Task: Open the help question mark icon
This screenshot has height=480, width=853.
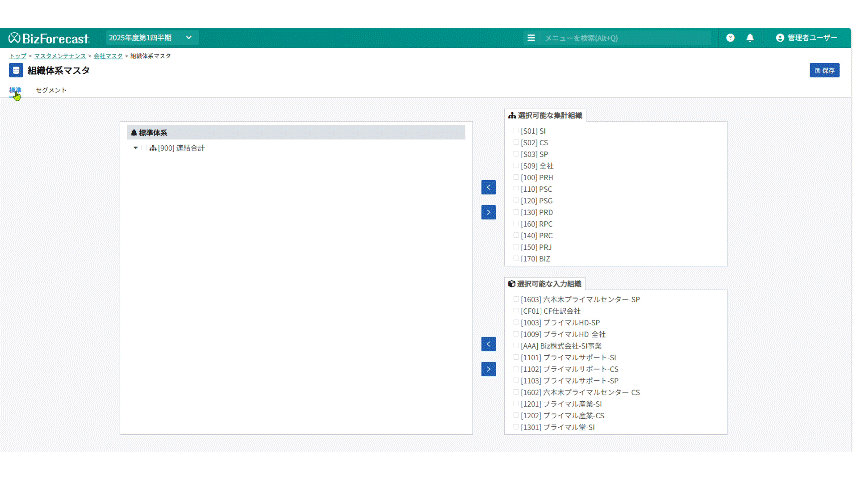Action: pyautogui.click(x=730, y=38)
